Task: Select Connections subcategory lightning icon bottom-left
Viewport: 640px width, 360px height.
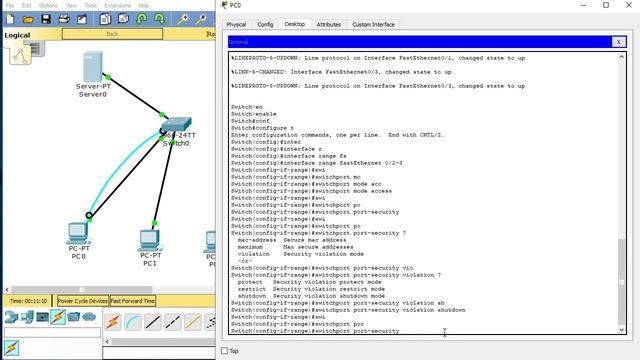Action: 11,348
